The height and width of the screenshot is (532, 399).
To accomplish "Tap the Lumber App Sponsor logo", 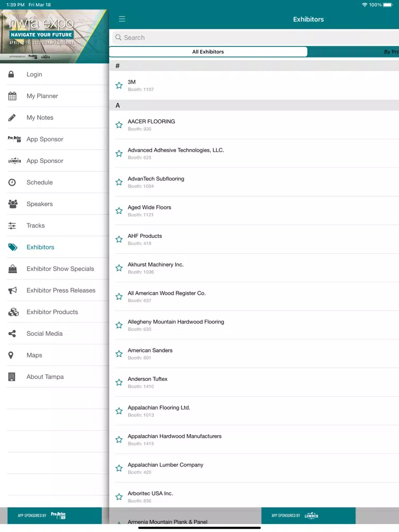I will click(x=14, y=161).
